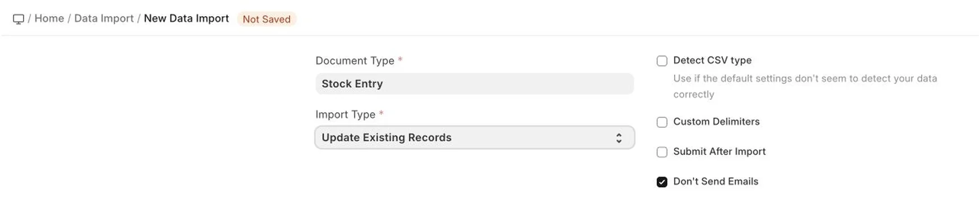980x218 pixels.
Task: Check the Submit After Import checkbox box
Action: [x=662, y=152]
